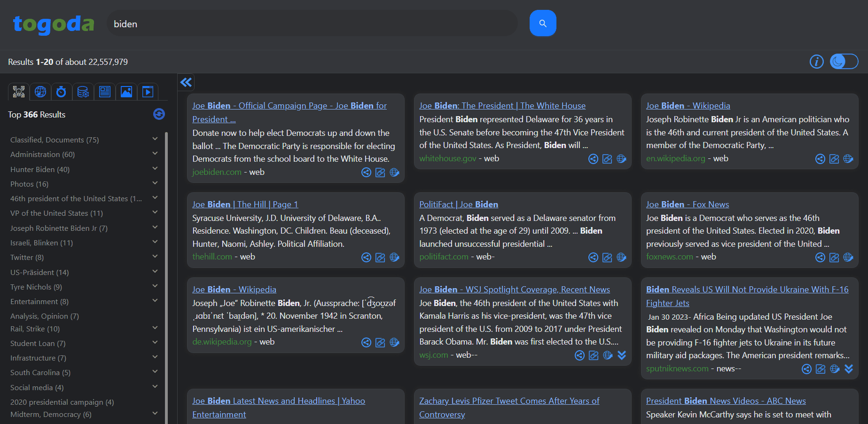Image resolution: width=868 pixels, height=424 pixels.
Task: Show full snippet on the sputniknews F-16 result
Action: tap(849, 369)
